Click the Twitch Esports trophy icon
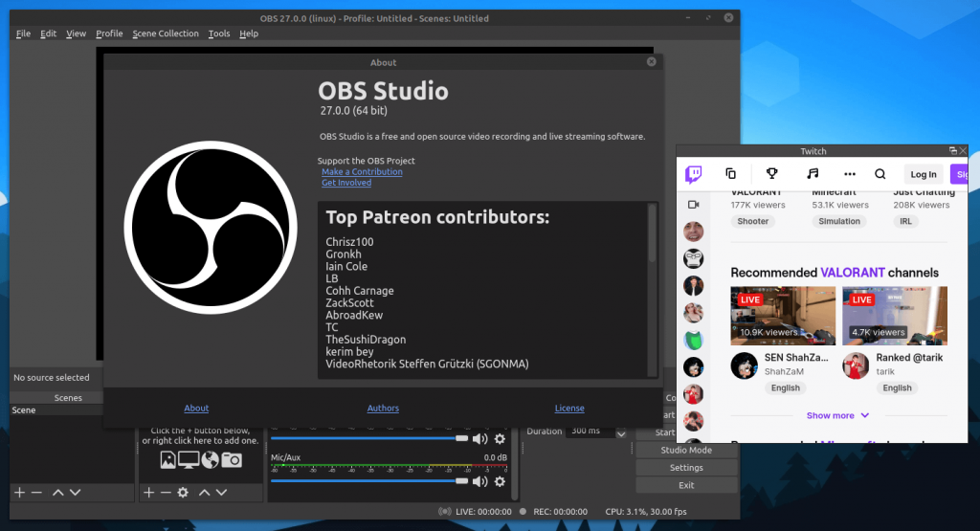The width and height of the screenshot is (980, 531). 771,174
